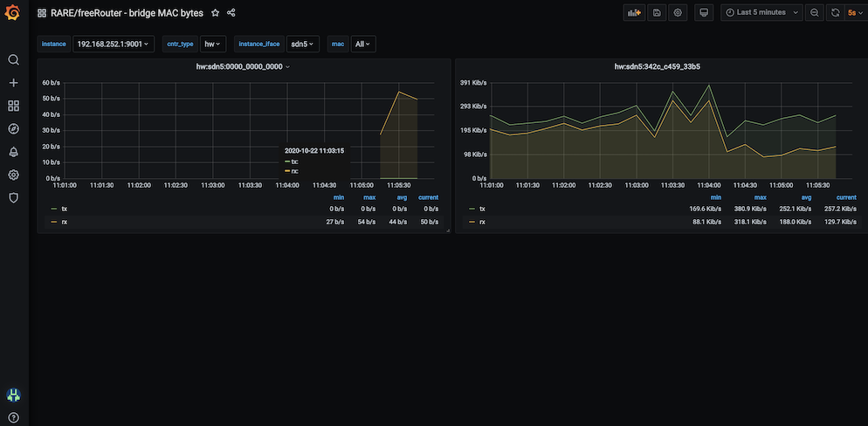Click the dashboard title RARE/freeRouter - bridge MAC bytes

pyautogui.click(x=127, y=13)
